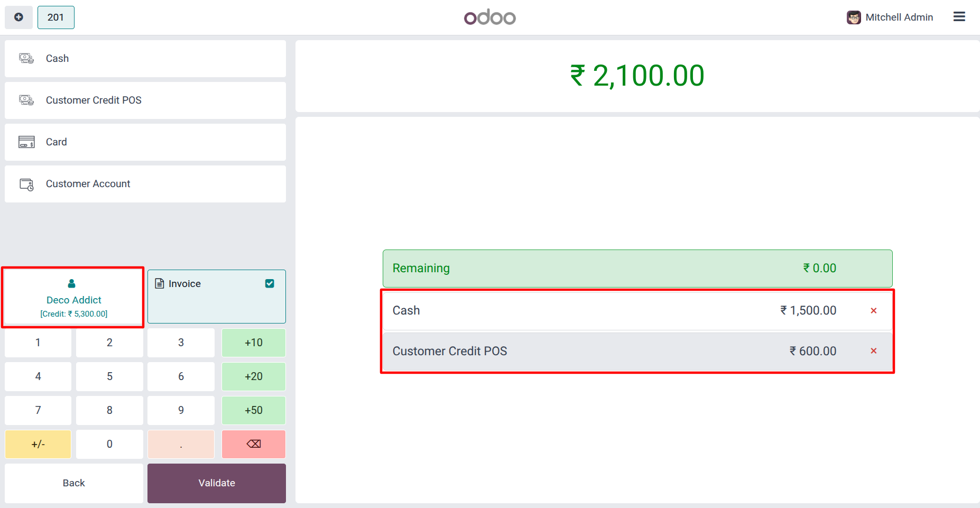Viewport: 980px width, 508px height.
Task: Click the Odoo logo
Action: point(490,17)
